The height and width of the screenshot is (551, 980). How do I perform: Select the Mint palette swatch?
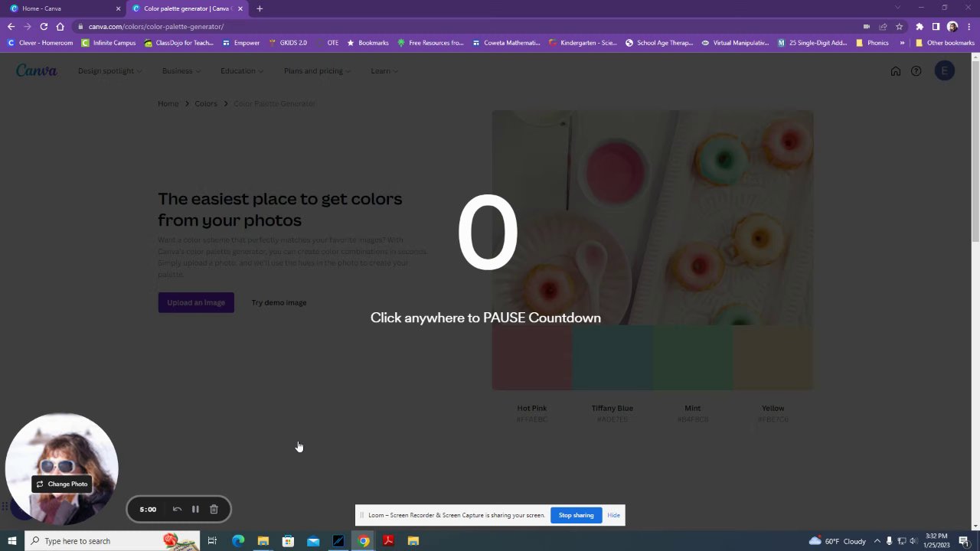pos(693,357)
